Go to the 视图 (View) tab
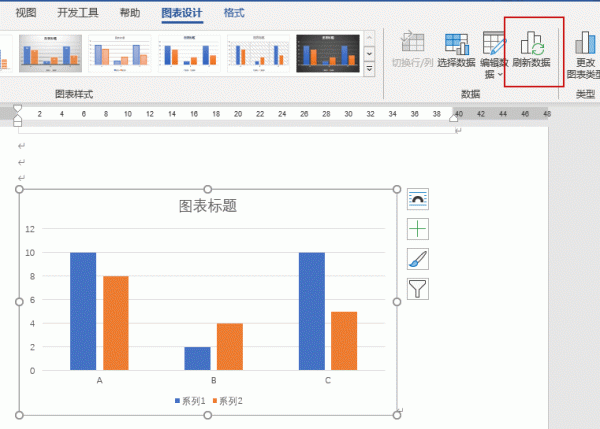The width and height of the screenshot is (600, 429). click(x=27, y=13)
